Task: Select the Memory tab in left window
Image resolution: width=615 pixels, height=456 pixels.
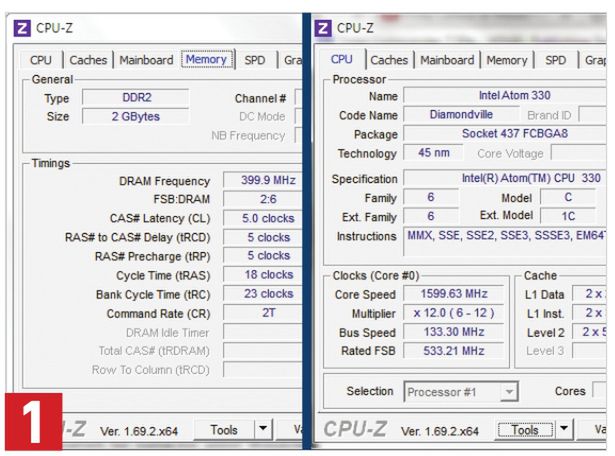Action: click(x=207, y=60)
